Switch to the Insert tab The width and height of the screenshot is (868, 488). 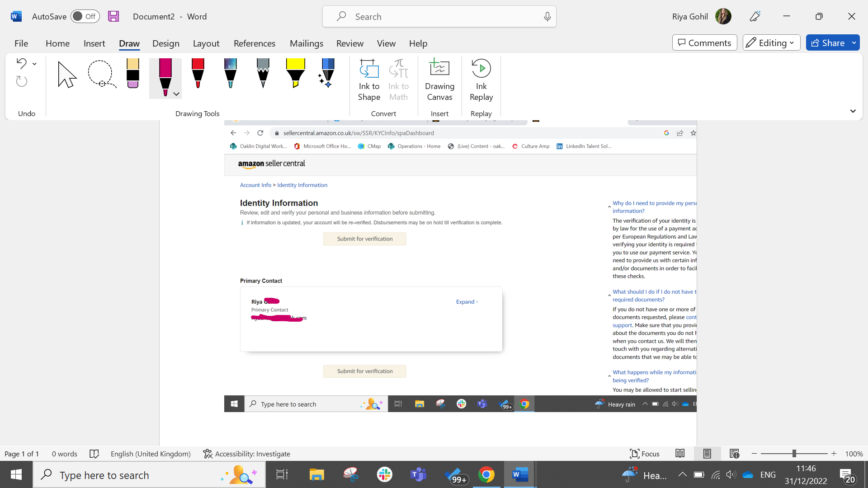94,43
